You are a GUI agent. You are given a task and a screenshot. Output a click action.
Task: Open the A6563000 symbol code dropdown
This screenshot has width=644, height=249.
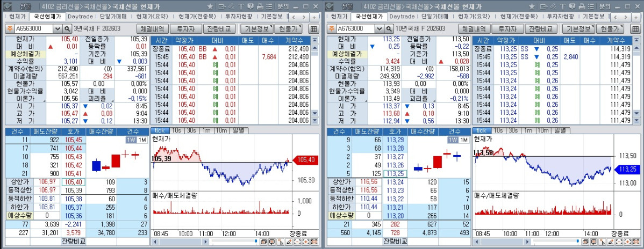[x=58, y=28]
